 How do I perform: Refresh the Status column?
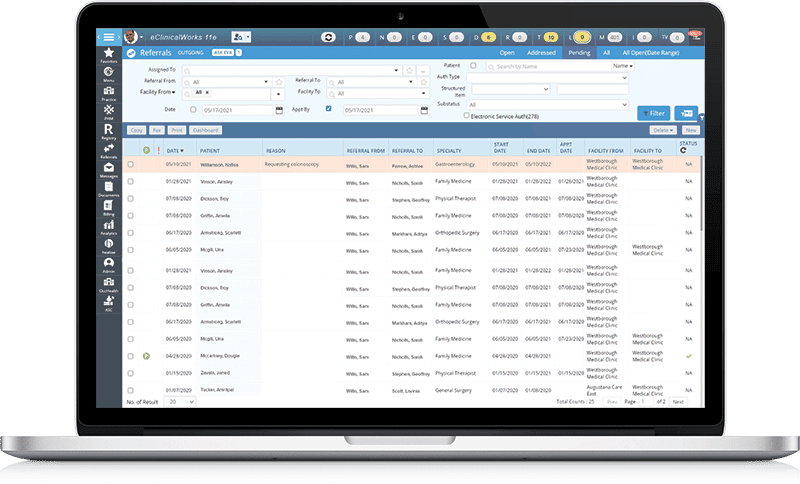pos(683,150)
